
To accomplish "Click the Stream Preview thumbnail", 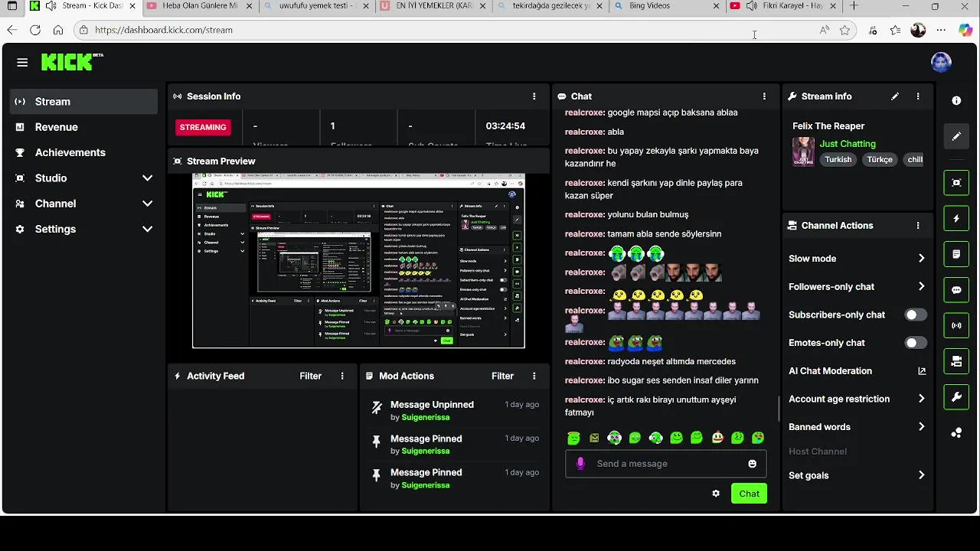I will click(x=358, y=261).
